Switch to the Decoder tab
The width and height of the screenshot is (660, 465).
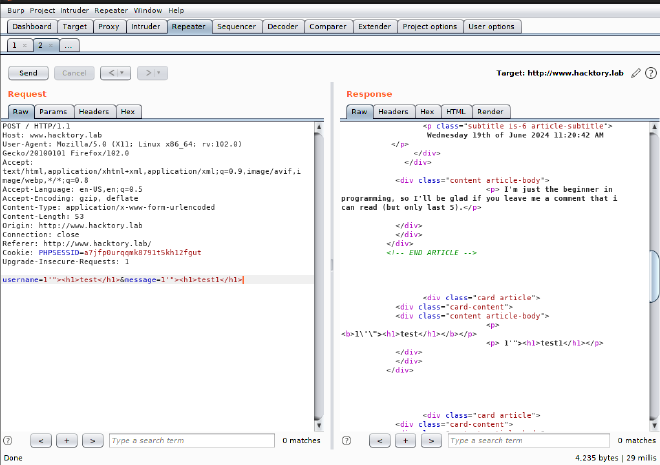coord(282,27)
